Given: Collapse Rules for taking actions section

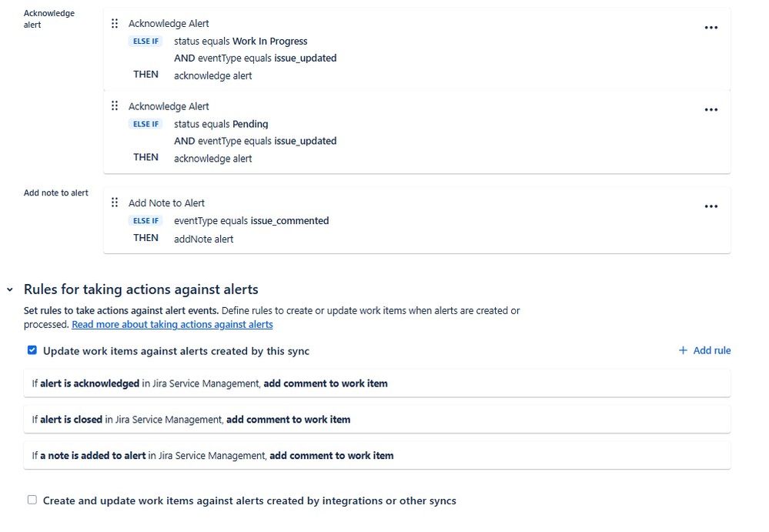Looking at the screenshot, I should [x=10, y=289].
